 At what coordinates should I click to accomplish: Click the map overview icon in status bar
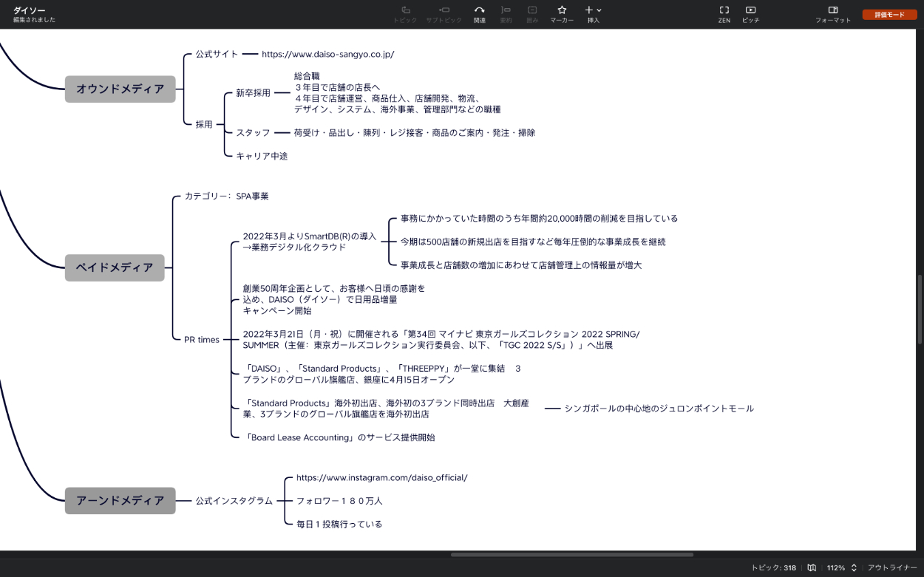[x=812, y=567]
